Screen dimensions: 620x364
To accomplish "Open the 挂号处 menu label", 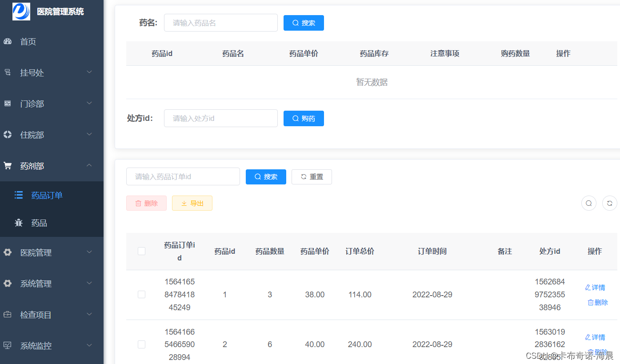I will (x=32, y=73).
